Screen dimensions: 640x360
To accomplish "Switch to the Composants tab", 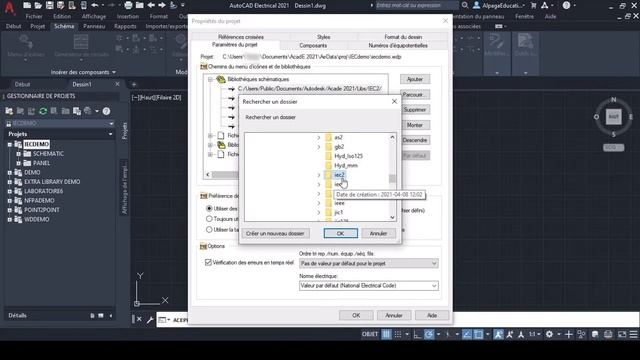I will point(313,45).
